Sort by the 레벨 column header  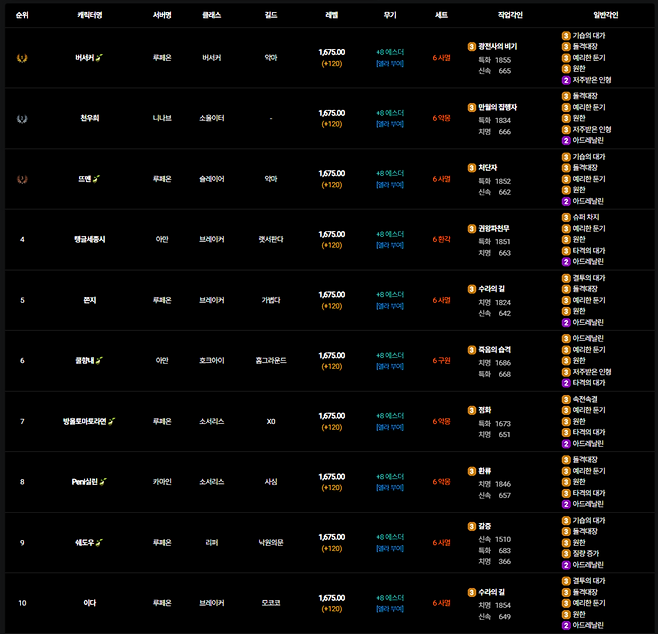pyautogui.click(x=332, y=16)
